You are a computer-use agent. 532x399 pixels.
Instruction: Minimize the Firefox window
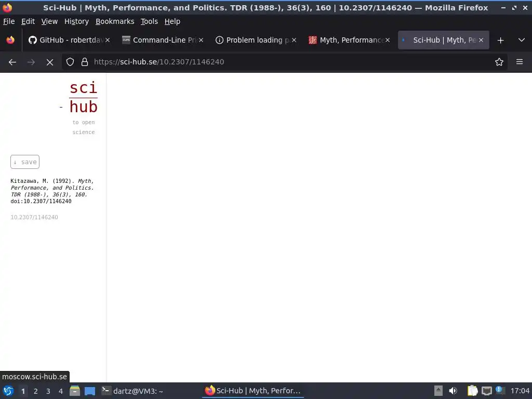[503, 7]
